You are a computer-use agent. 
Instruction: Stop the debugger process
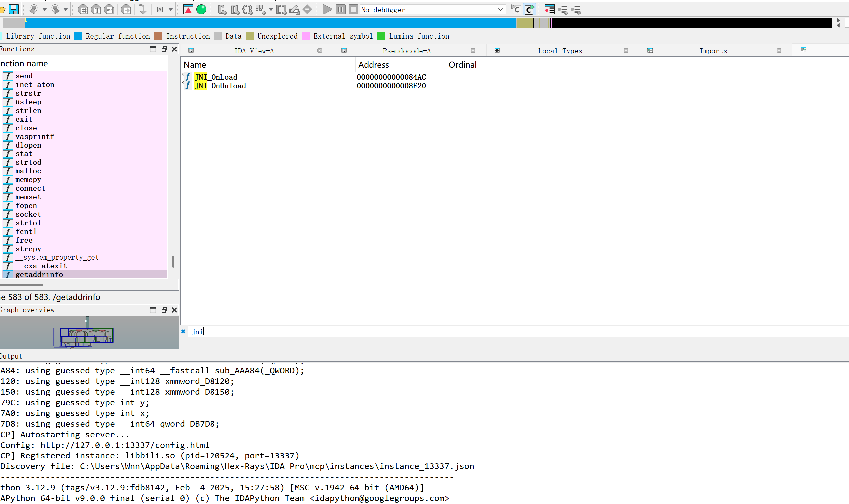click(354, 10)
